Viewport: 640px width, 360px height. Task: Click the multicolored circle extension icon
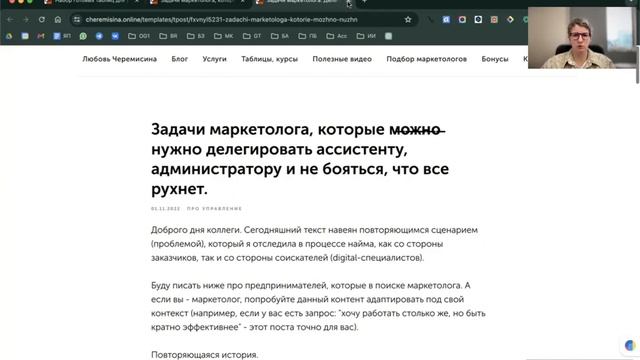[462, 20]
